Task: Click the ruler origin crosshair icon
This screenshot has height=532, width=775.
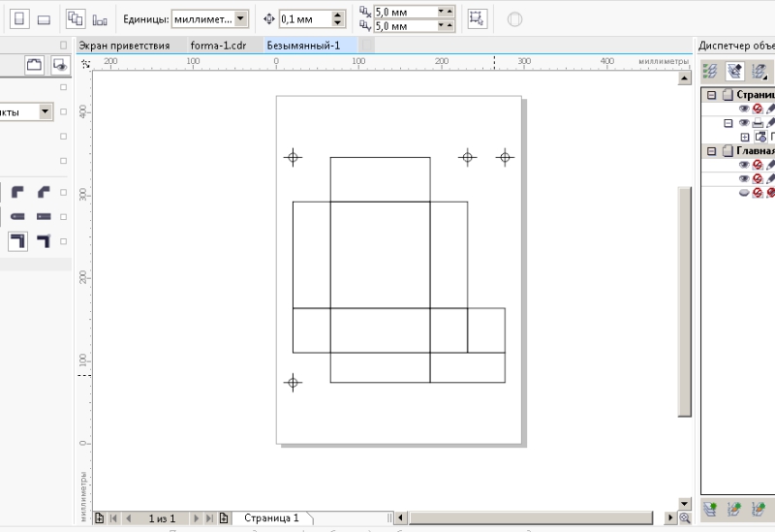Action: coord(85,64)
